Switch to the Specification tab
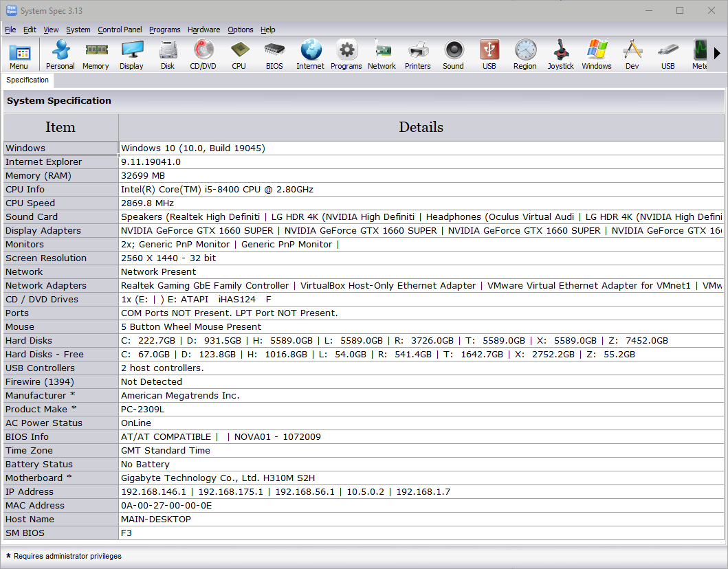Image resolution: width=728 pixels, height=569 pixels. 27,80
